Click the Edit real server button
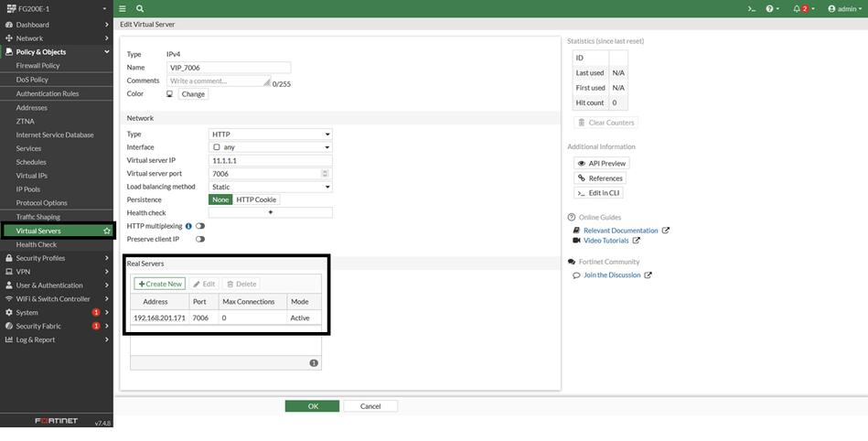 pyautogui.click(x=204, y=284)
